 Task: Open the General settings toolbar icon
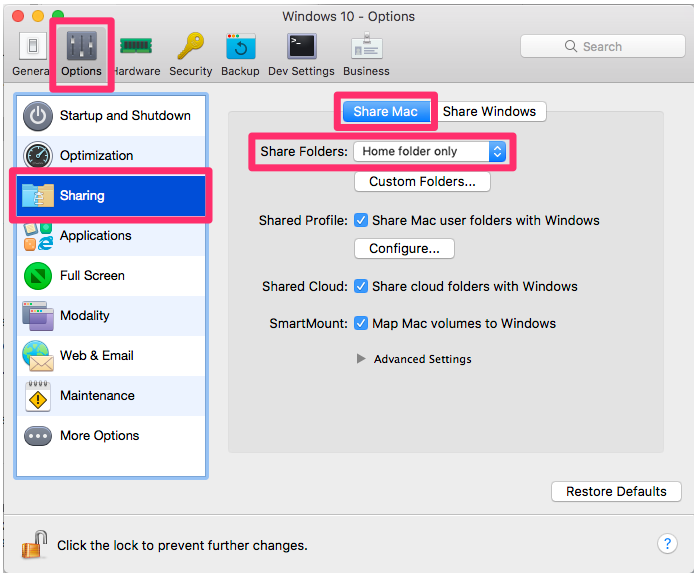(33, 46)
